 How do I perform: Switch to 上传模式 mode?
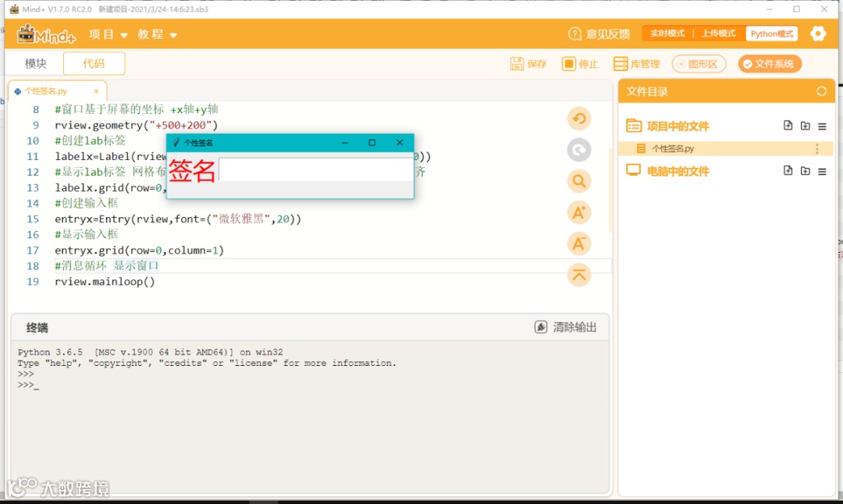point(718,34)
